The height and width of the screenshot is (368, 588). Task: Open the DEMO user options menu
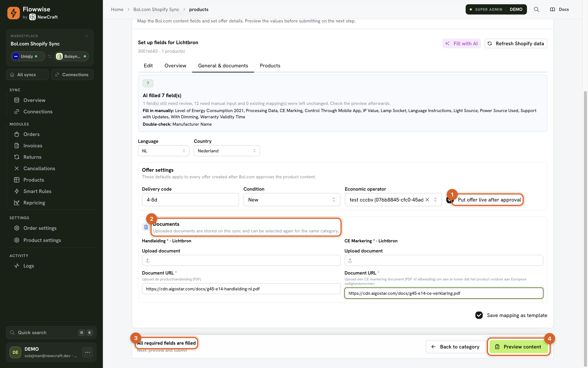(x=87, y=352)
